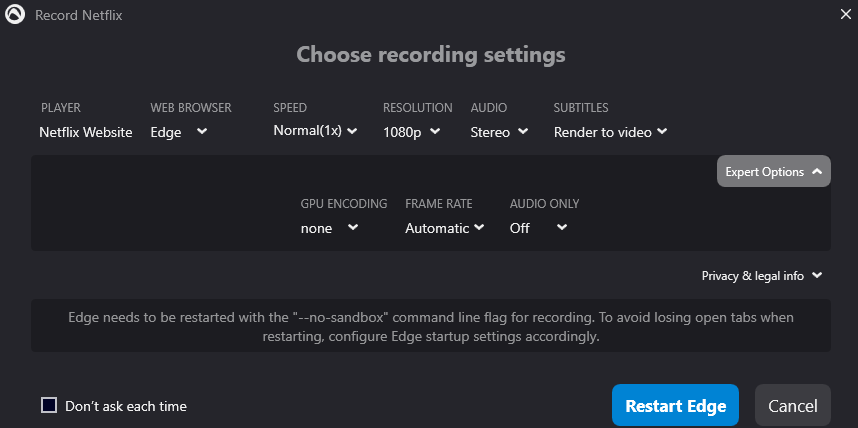Click the GPU ENCODING label

coord(344,204)
